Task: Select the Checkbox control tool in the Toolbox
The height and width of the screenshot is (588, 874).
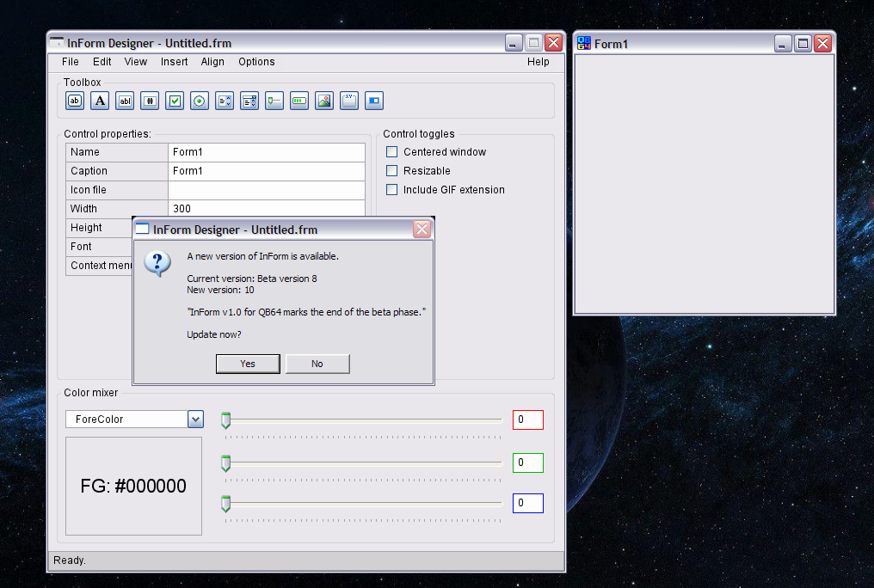Action: [x=175, y=101]
